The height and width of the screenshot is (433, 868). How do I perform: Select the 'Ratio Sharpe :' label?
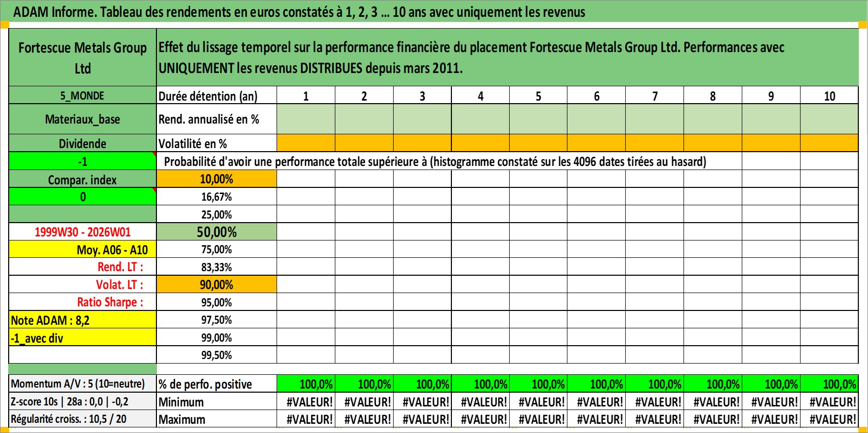click(x=83, y=302)
